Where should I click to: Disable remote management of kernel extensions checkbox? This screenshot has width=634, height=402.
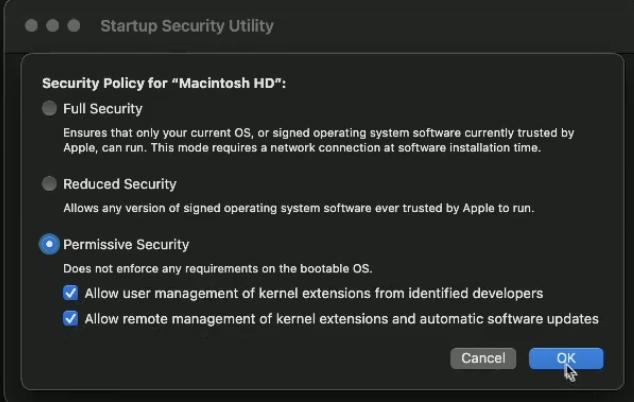(x=70, y=319)
